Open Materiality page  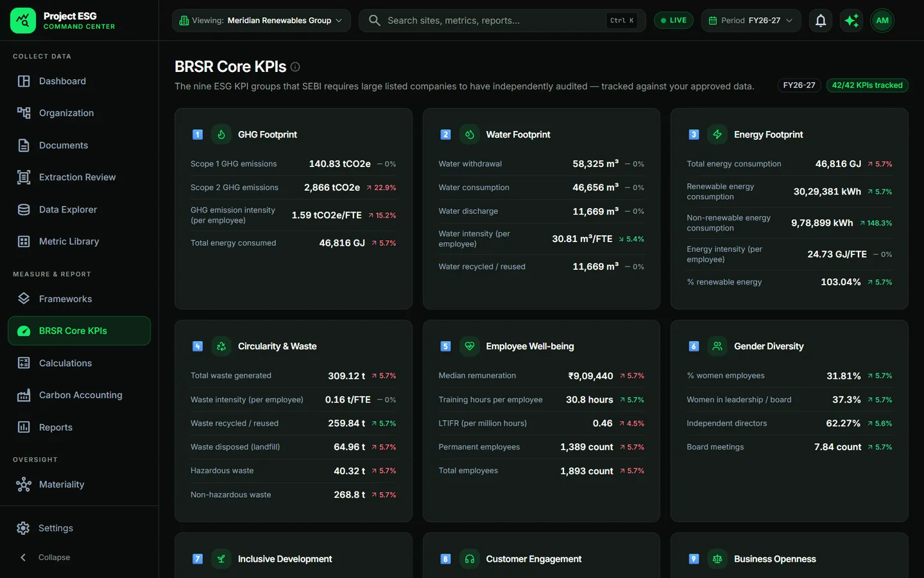pos(79,484)
